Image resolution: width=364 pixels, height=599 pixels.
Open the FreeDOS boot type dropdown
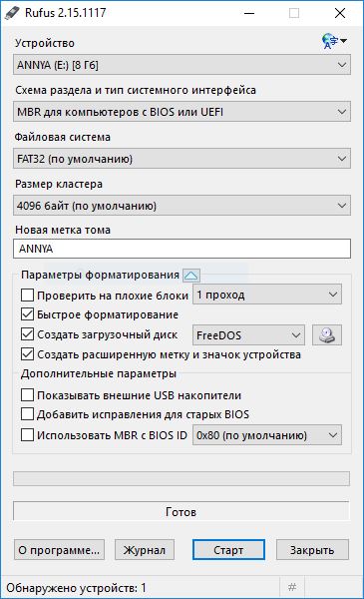coord(248,335)
